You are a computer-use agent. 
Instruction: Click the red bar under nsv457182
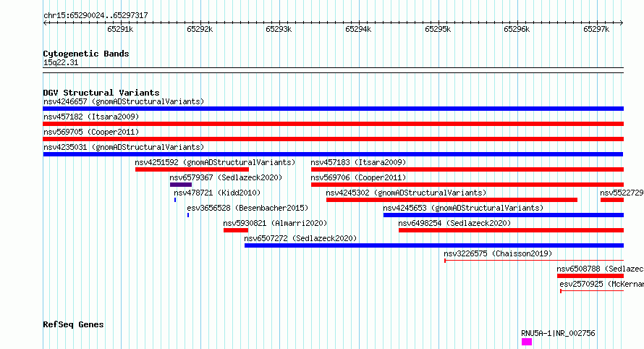pyautogui.click(x=333, y=124)
